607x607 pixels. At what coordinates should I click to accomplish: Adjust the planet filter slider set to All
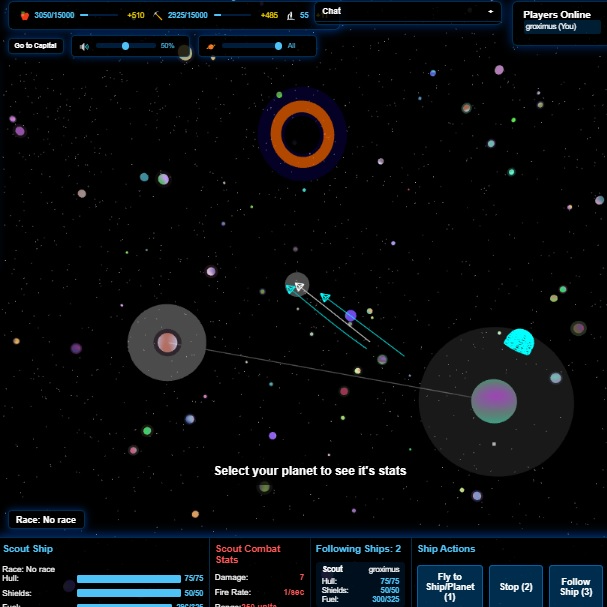tap(277, 46)
